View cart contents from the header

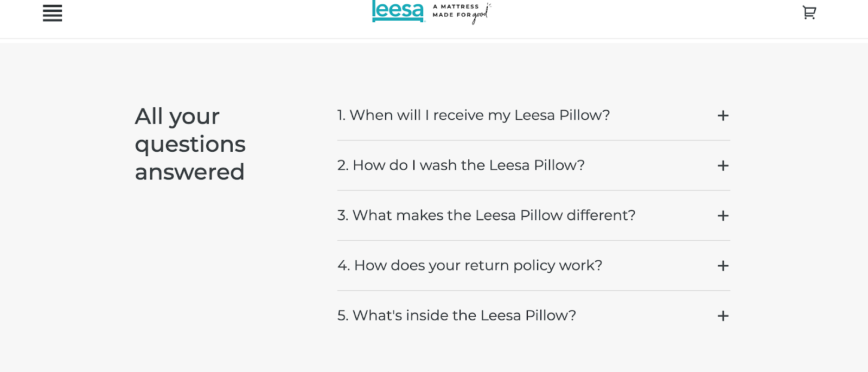[809, 12]
